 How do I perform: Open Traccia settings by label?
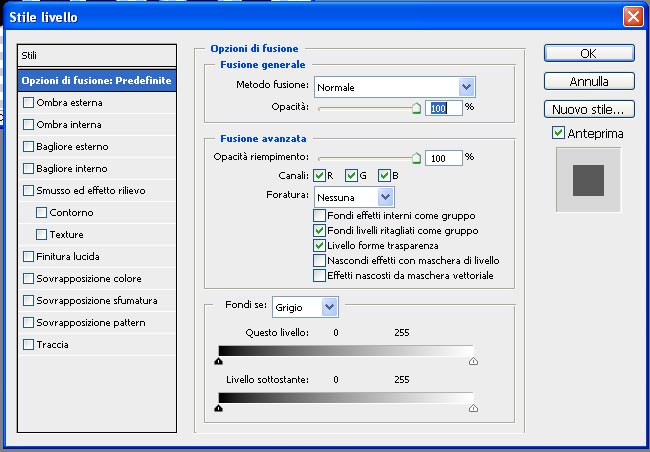52,344
